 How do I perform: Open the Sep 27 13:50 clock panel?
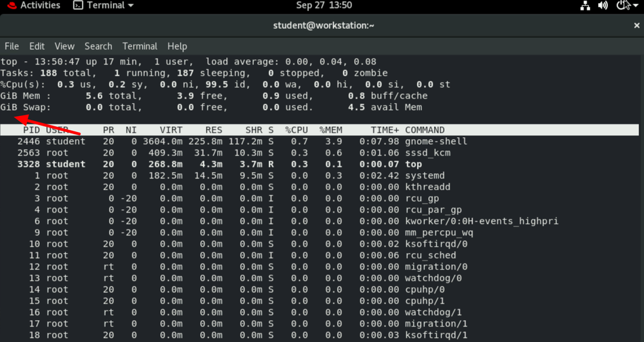point(324,6)
